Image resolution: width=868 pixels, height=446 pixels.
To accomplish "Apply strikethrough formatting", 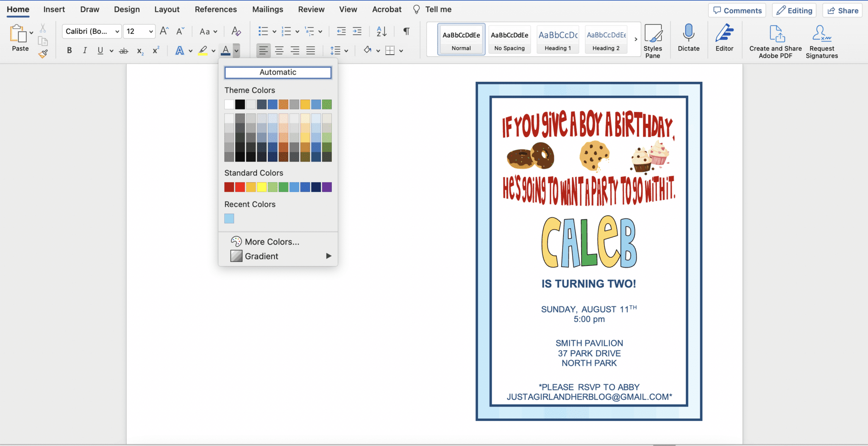I will click(x=124, y=51).
